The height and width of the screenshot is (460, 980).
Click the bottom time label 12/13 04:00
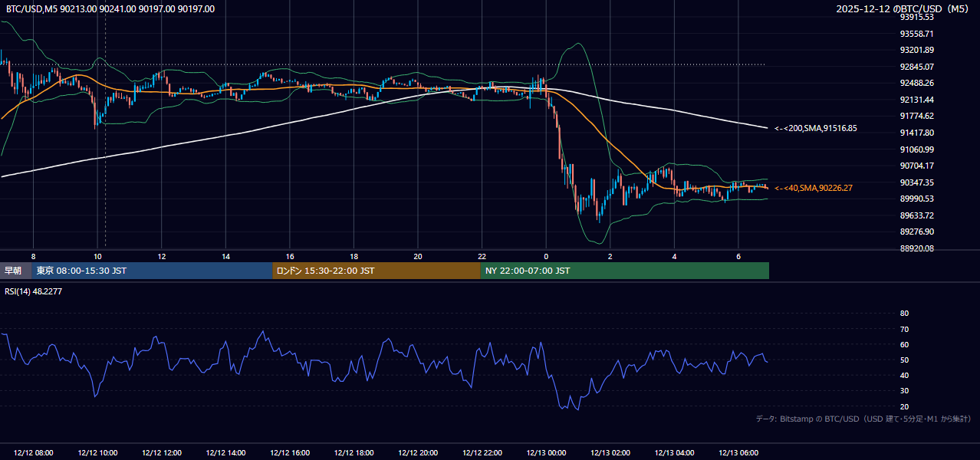click(674, 453)
